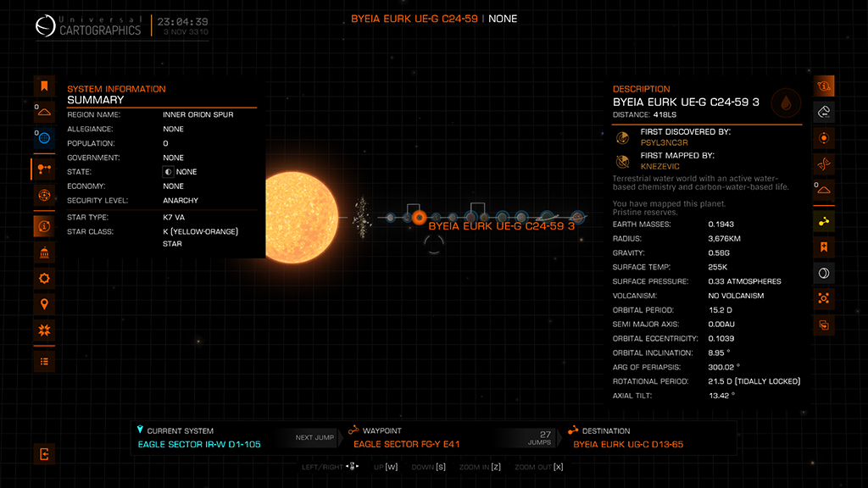Viewport: 868px width, 488px height.
Task: Select the asteroid belt cluster
Action: [x=362, y=218]
